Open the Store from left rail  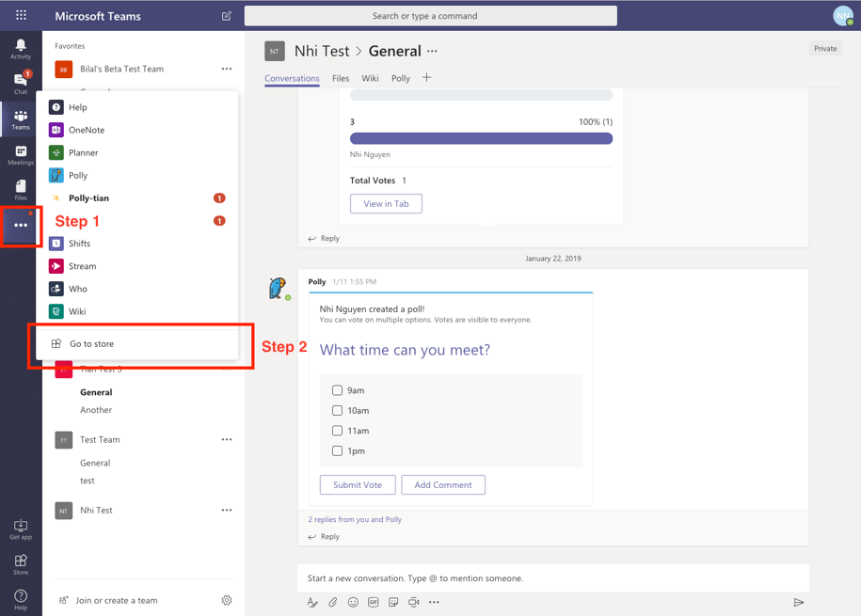(x=21, y=564)
